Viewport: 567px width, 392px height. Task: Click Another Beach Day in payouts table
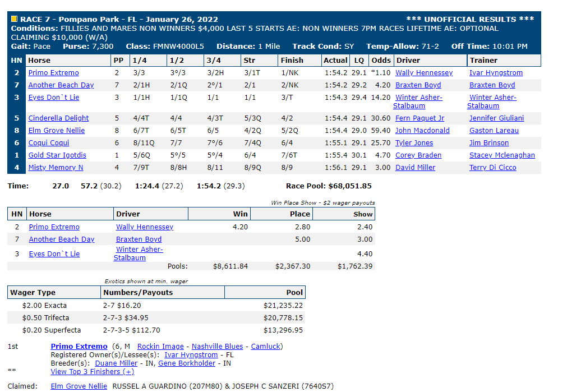coord(62,239)
